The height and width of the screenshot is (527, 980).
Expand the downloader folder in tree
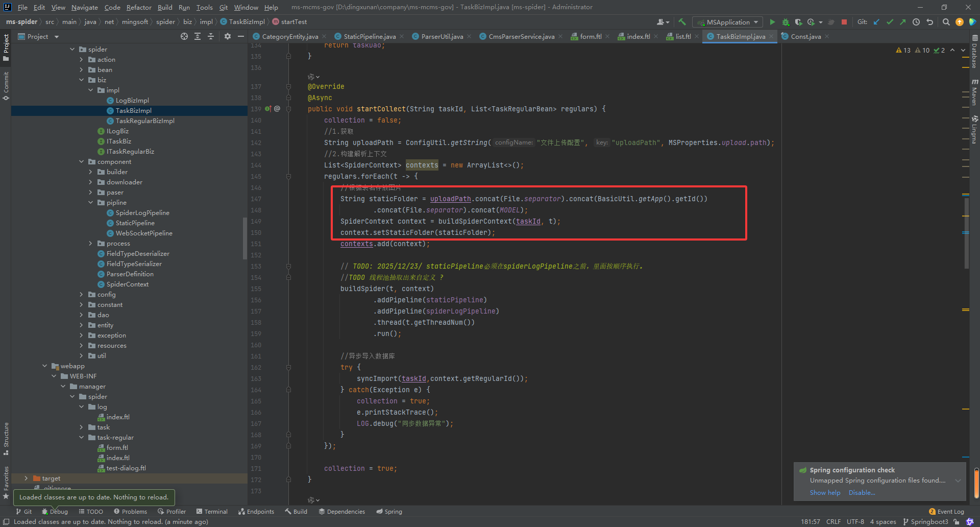[91, 182]
